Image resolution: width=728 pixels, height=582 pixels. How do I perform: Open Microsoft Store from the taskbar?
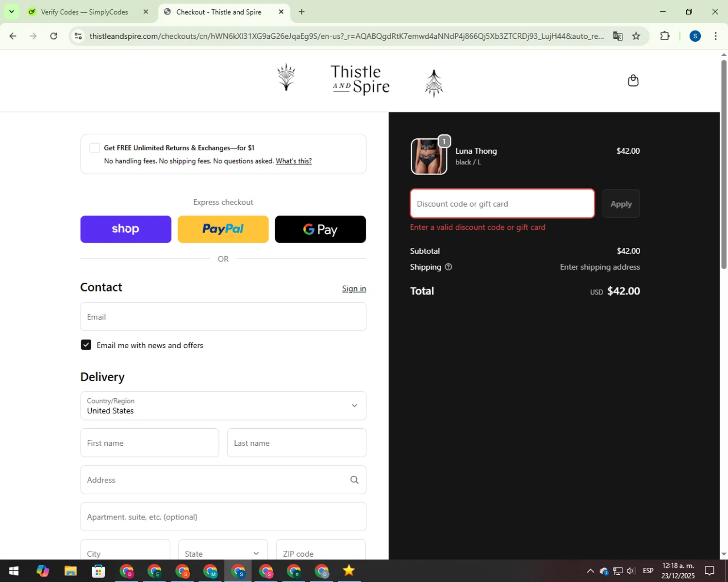point(99,571)
